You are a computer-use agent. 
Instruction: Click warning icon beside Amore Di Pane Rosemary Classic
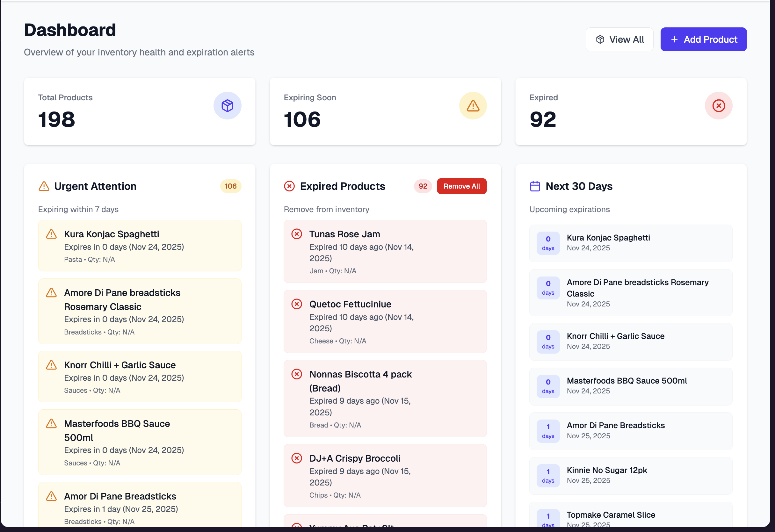51,293
